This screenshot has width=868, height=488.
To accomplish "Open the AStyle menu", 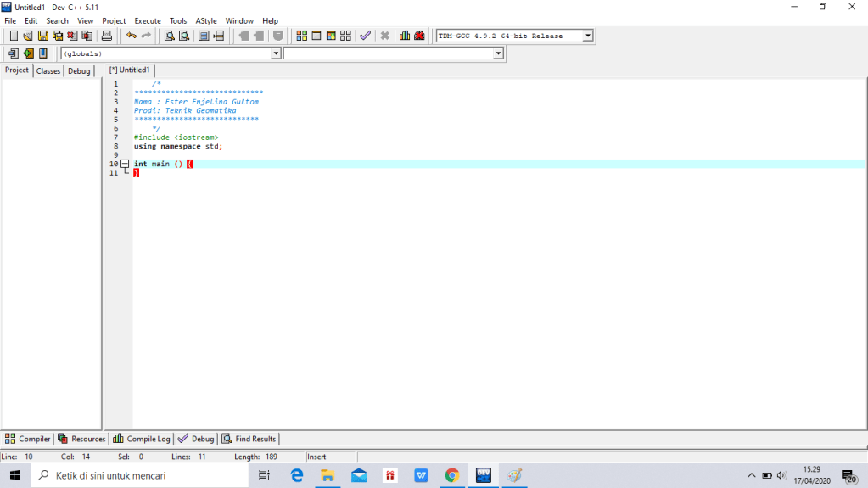I will [x=205, y=20].
